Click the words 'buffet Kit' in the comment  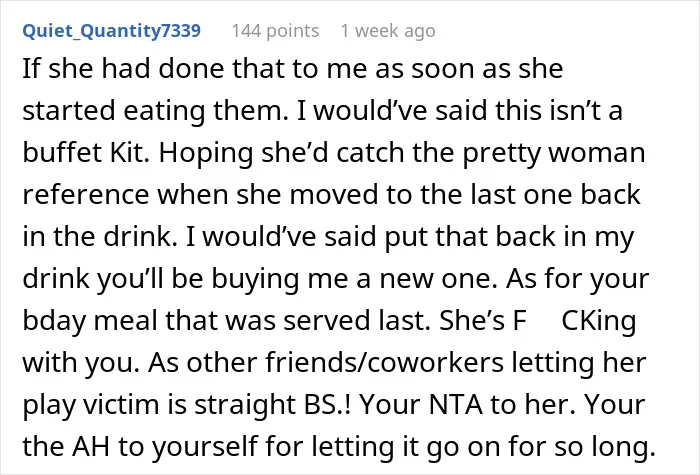85,153
